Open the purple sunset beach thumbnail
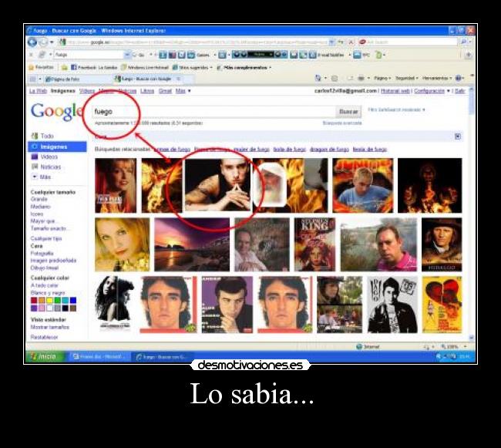This screenshot has width=501, height=448. (x=192, y=244)
